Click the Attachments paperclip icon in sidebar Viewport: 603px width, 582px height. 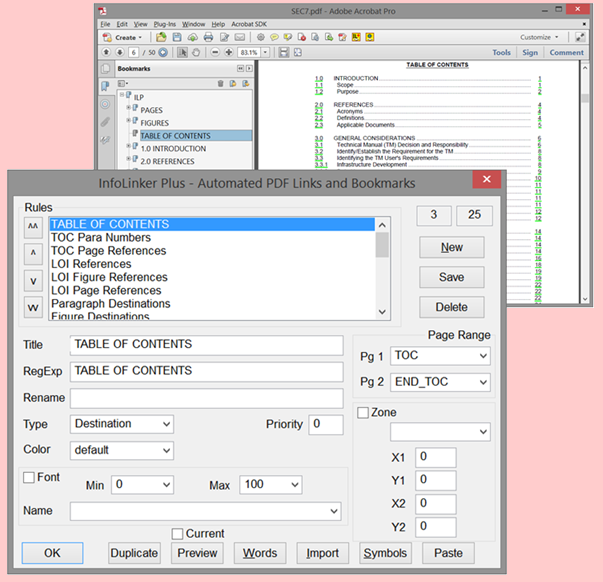105,122
